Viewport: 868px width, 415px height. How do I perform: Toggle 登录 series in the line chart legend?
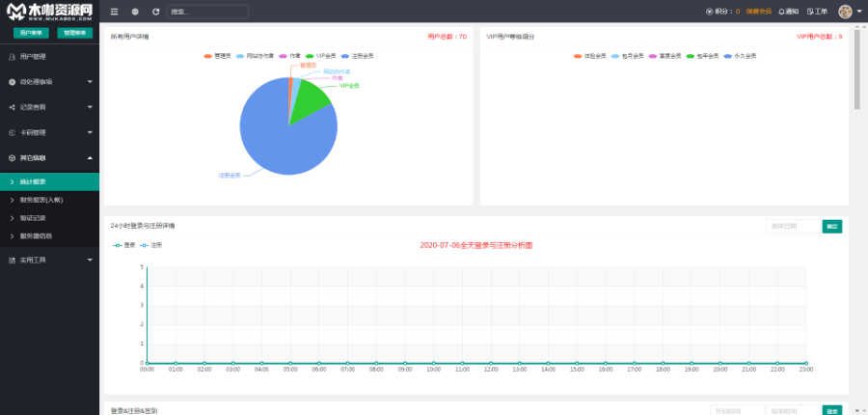tap(124, 245)
